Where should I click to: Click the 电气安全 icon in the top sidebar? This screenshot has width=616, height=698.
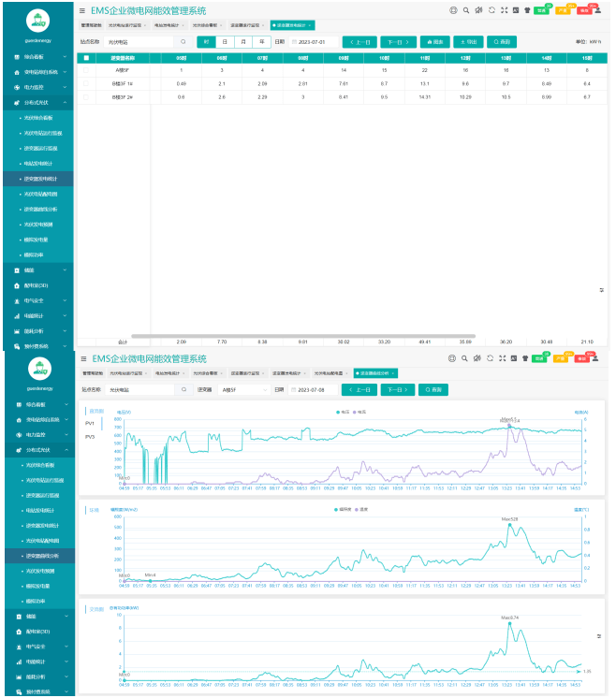point(17,300)
